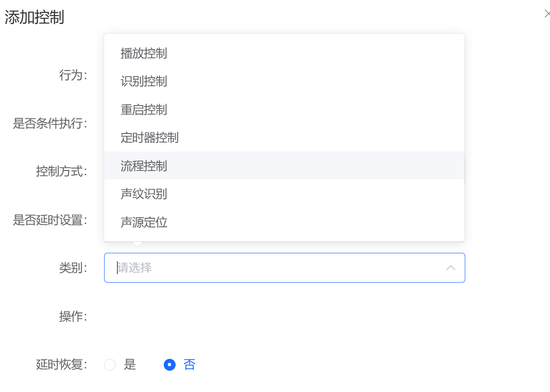Select 声纹识别 from the dropdown
This screenshot has height=392, width=550.
(x=143, y=194)
